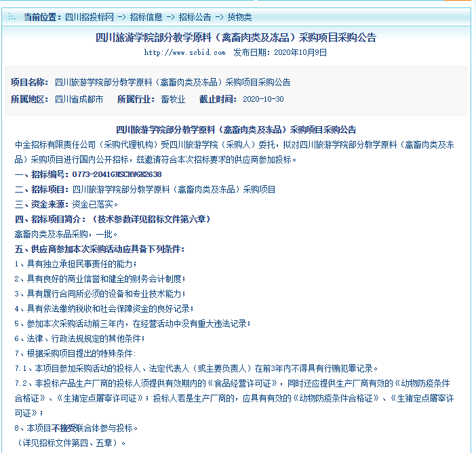Click clause 7.2 about 食品经营许可证
The width and height of the screenshot is (476, 453).
point(234,398)
